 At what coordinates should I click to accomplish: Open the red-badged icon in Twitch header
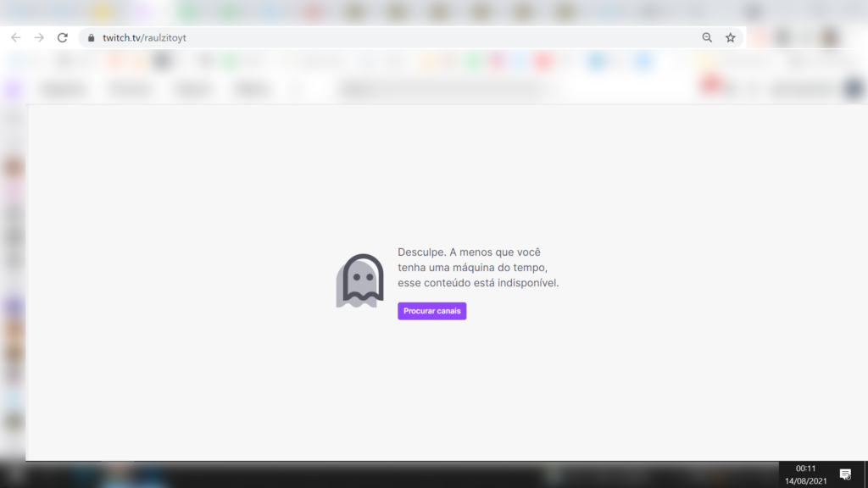[x=710, y=85]
